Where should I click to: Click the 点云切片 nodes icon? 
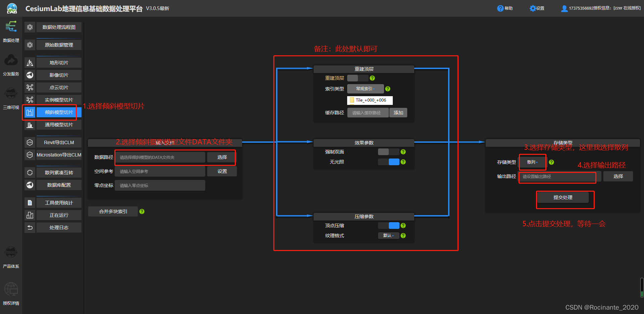pos(30,87)
